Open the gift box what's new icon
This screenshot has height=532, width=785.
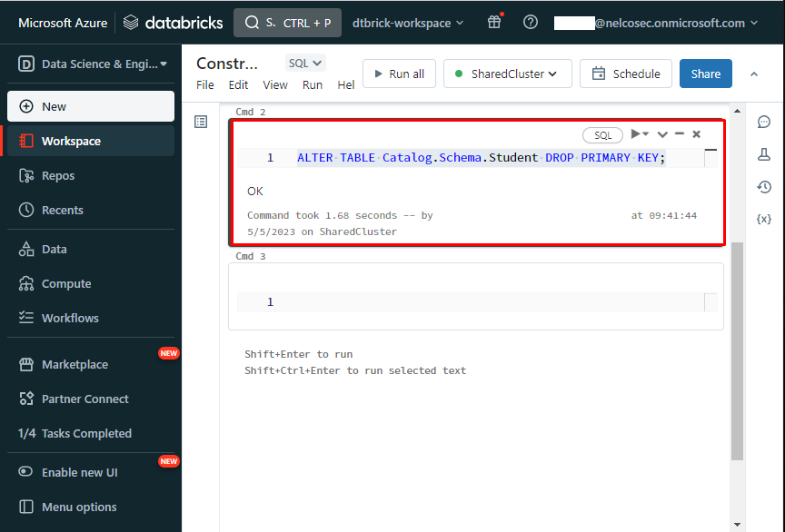click(x=494, y=23)
